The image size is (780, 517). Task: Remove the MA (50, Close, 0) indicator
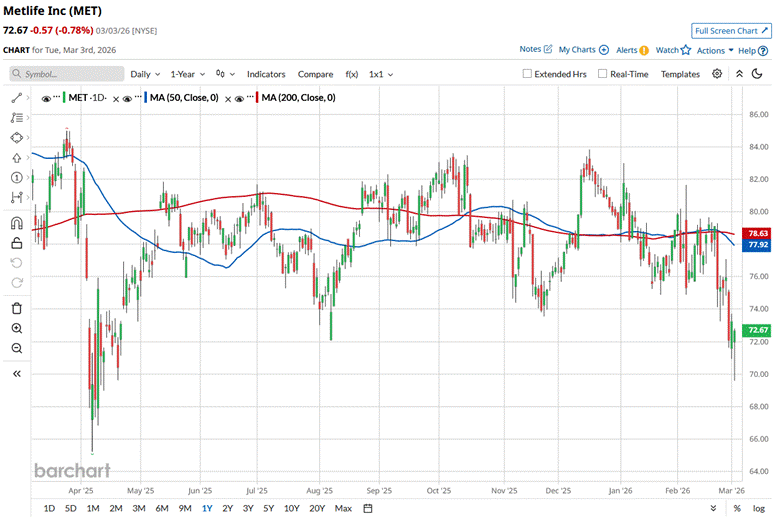[228, 99]
